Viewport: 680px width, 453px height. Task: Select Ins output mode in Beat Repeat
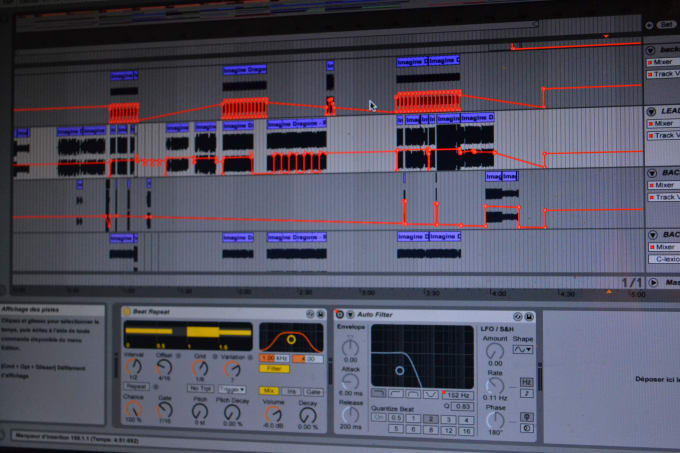pos(291,391)
